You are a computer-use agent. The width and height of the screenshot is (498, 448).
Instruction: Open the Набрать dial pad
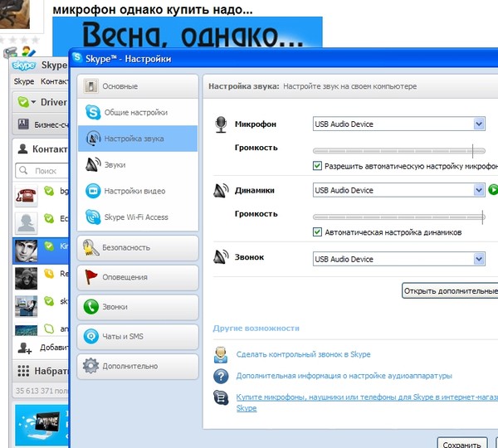(41, 371)
